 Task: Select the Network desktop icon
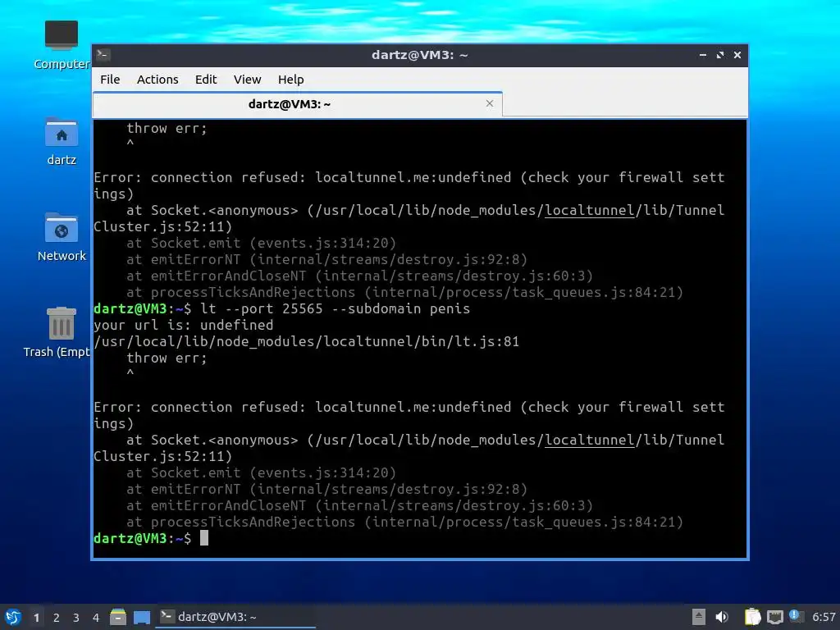click(62, 237)
